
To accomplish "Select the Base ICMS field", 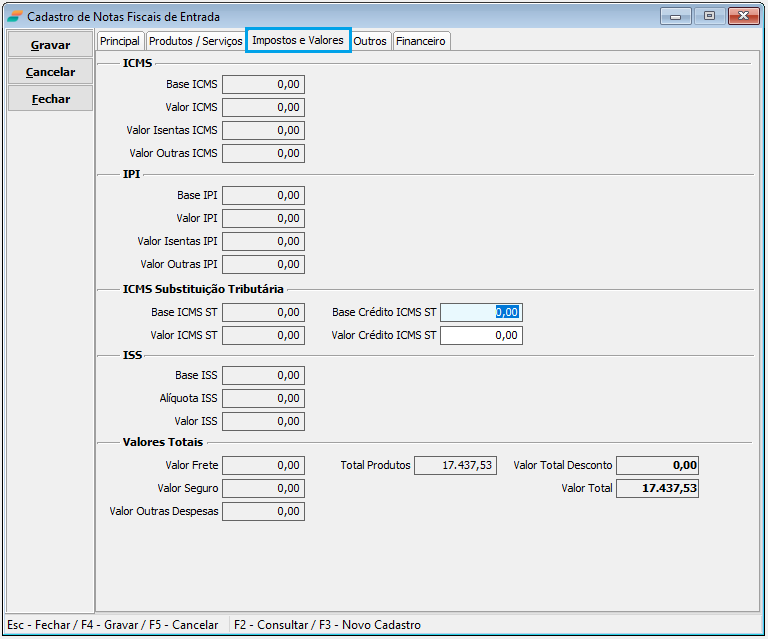I will (263, 84).
